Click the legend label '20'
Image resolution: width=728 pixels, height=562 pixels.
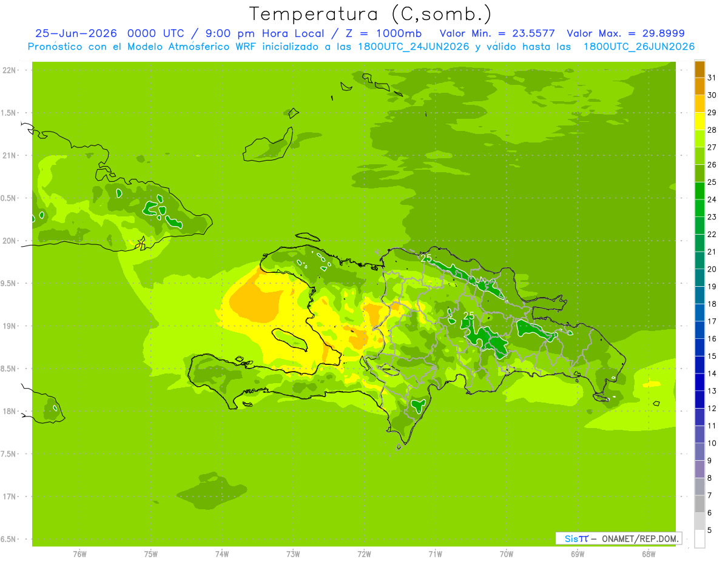(x=712, y=269)
